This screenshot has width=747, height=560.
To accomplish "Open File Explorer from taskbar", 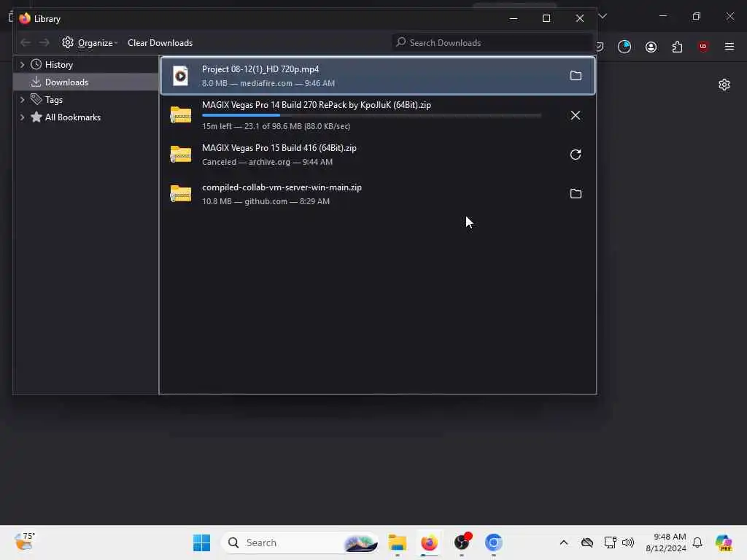I will [398, 542].
